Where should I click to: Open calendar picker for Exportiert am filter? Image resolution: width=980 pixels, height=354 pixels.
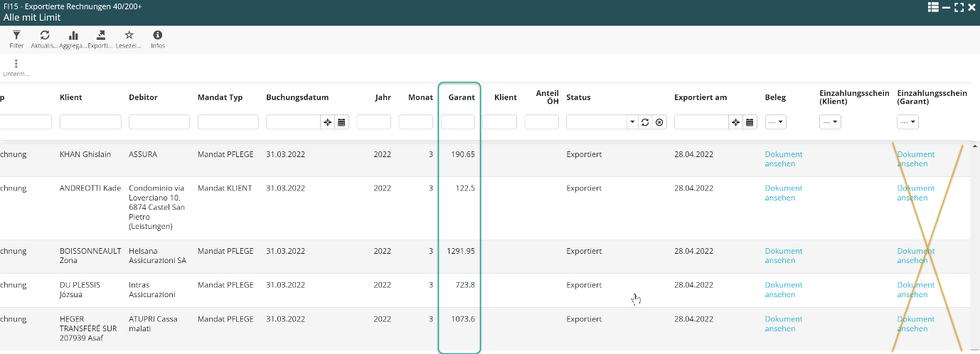pyautogui.click(x=750, y=122)
